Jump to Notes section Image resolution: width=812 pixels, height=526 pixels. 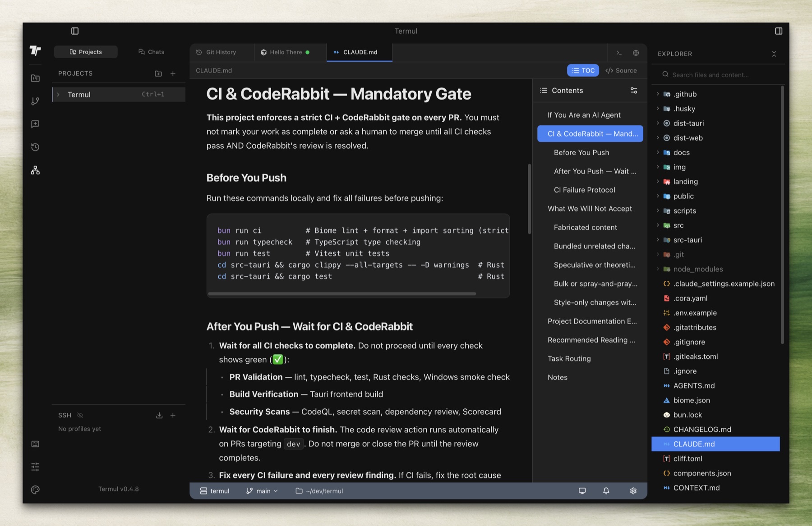(x=590, y=378)
